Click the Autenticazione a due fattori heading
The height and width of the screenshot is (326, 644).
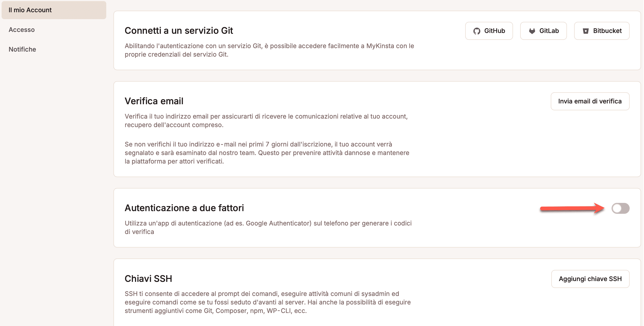tap(184, 208)
